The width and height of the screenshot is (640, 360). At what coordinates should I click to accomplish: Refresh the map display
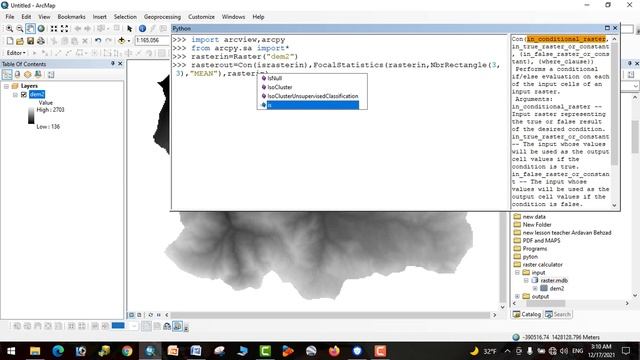click(x=151, y=315)
